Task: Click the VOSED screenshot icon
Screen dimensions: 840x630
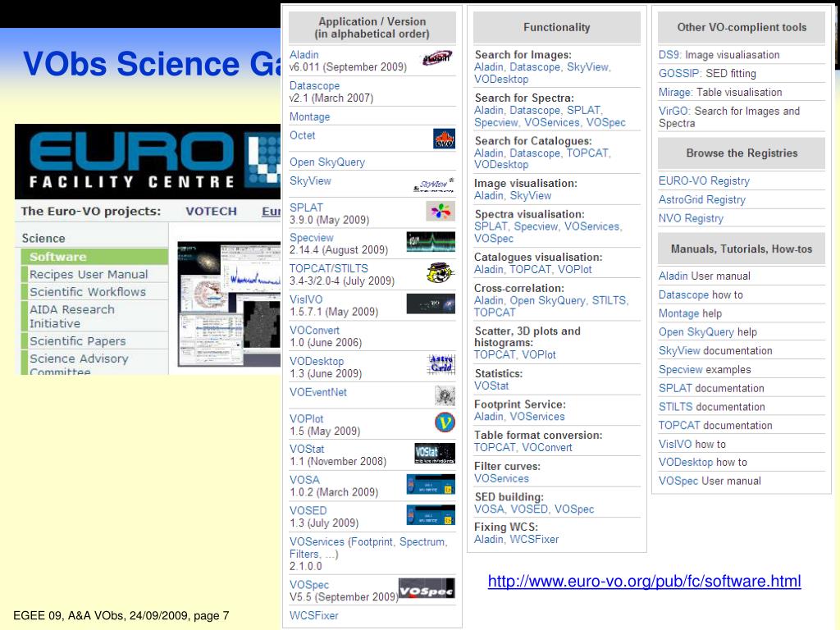Action: (x=431, y=514)
